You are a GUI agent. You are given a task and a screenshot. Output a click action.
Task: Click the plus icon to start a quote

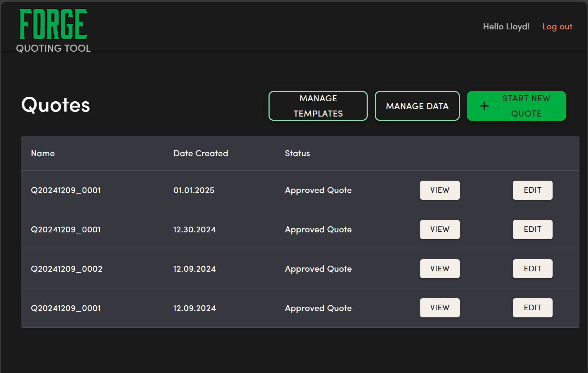tap(484, 106)
